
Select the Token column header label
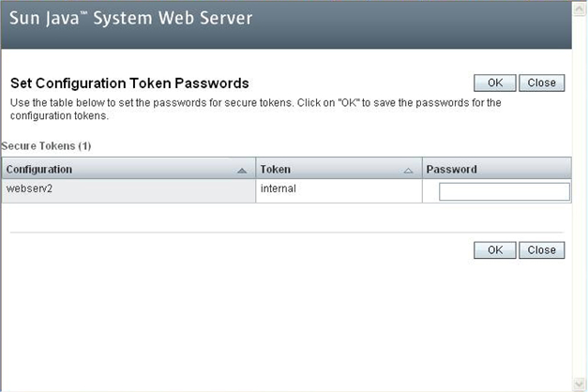276,169
